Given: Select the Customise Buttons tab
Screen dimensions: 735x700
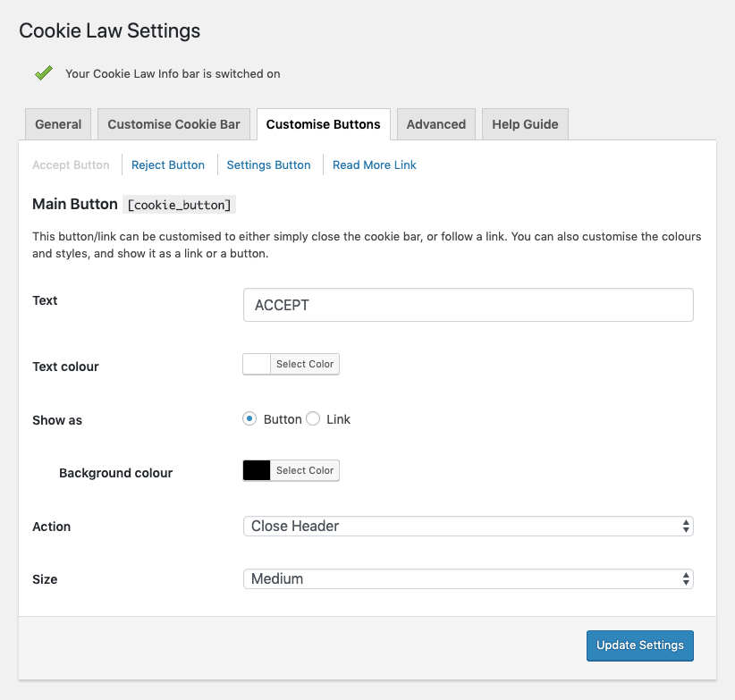Looking at the screenshot, I should (323, 124).
